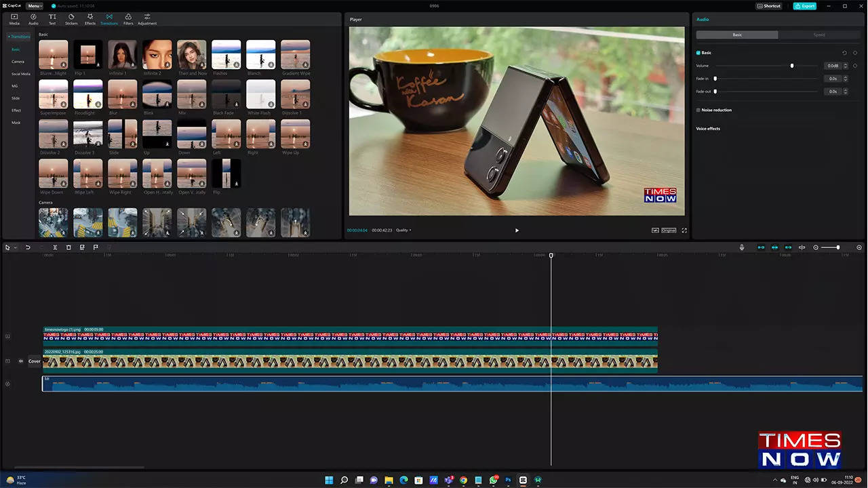This screenshot has width=868, height=488.
Task: Open the selection tool dropdown arrow
Action: [x=15, y=248]
